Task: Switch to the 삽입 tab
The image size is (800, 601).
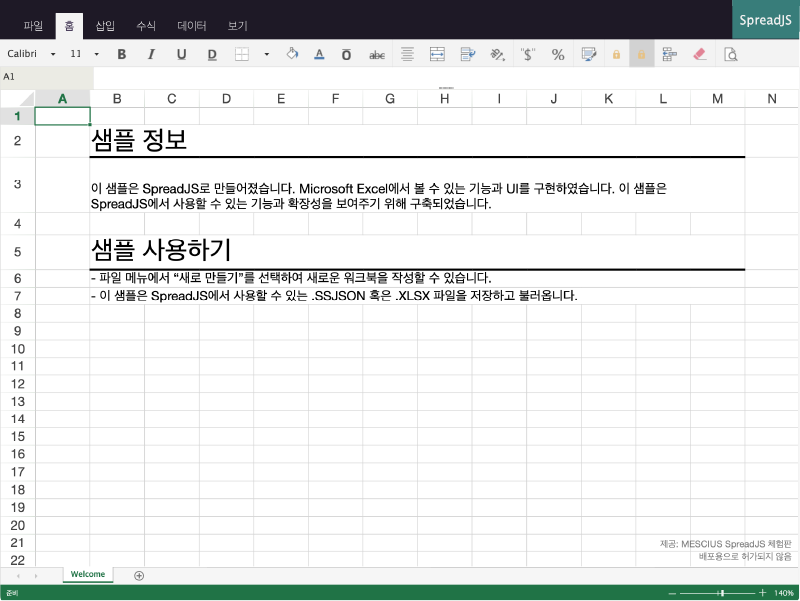Action: 105,26
